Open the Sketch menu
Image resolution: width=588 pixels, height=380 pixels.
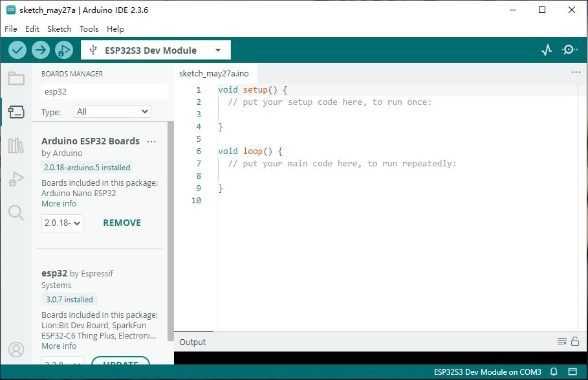pyautogui.click(x=60, y=29)
